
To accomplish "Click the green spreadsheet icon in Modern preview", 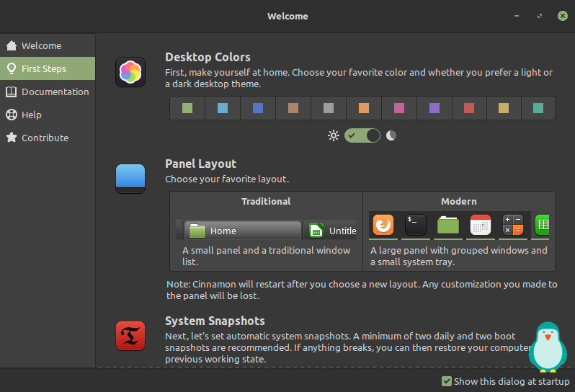I will point(542,225).
